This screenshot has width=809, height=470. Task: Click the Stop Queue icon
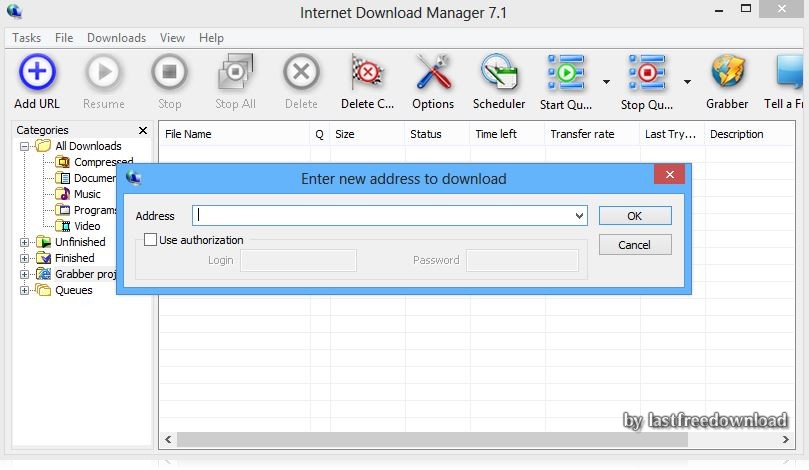pos(646,72)
